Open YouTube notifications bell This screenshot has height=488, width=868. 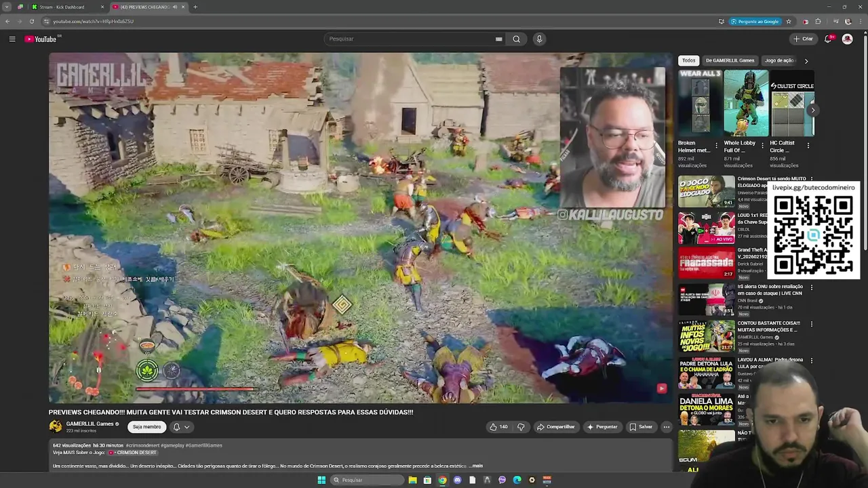point(828,39)
